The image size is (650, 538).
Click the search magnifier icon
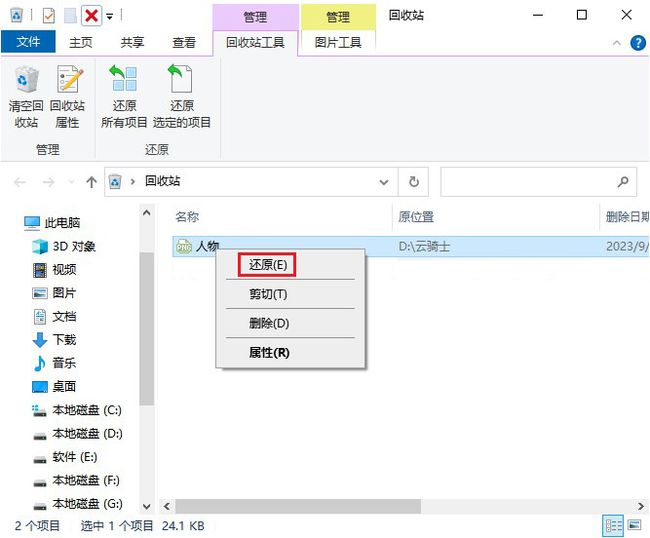pos(623,182)
